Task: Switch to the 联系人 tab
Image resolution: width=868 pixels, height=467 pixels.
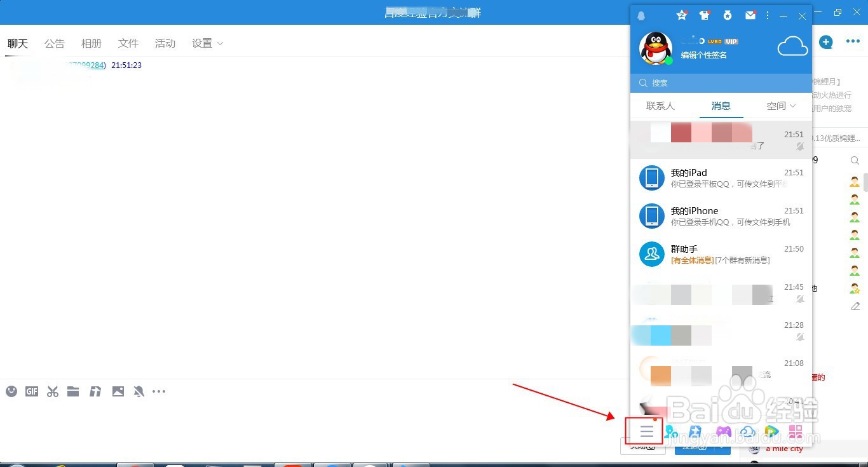Action: pyautogui.click(x=660, y=106)
